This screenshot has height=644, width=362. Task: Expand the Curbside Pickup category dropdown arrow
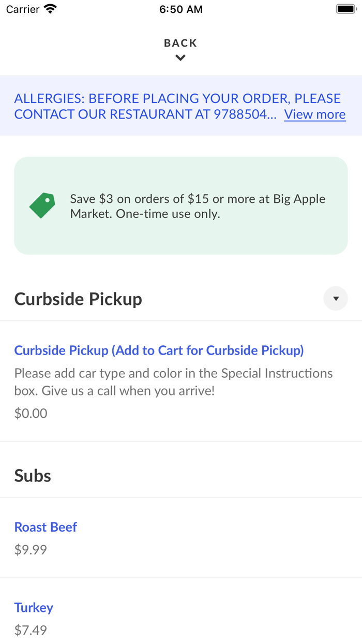point(336,299)
